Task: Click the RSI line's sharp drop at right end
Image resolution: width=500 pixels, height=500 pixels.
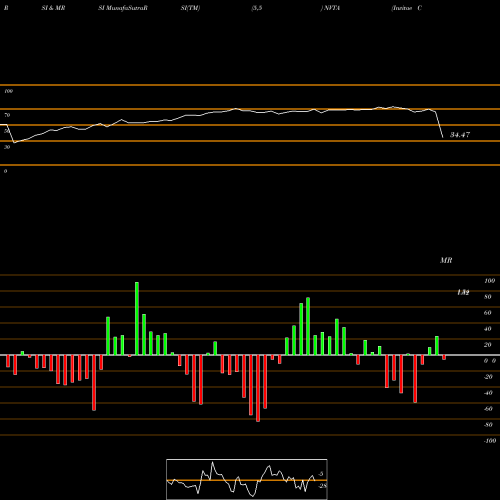Action: pyautogui.click(x=439, y=125)
